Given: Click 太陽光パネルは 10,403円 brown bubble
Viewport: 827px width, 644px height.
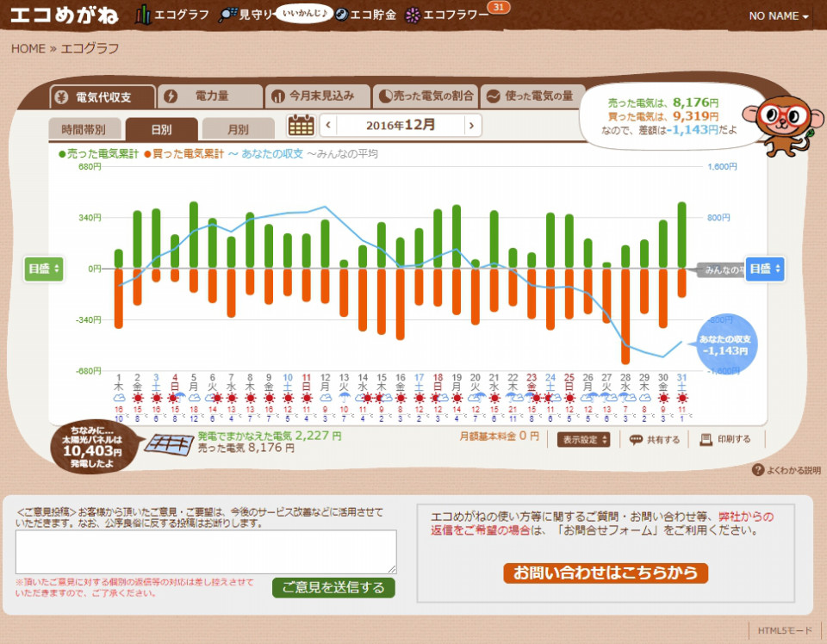Looking at the screenshot, I should (x=93, y=446).
